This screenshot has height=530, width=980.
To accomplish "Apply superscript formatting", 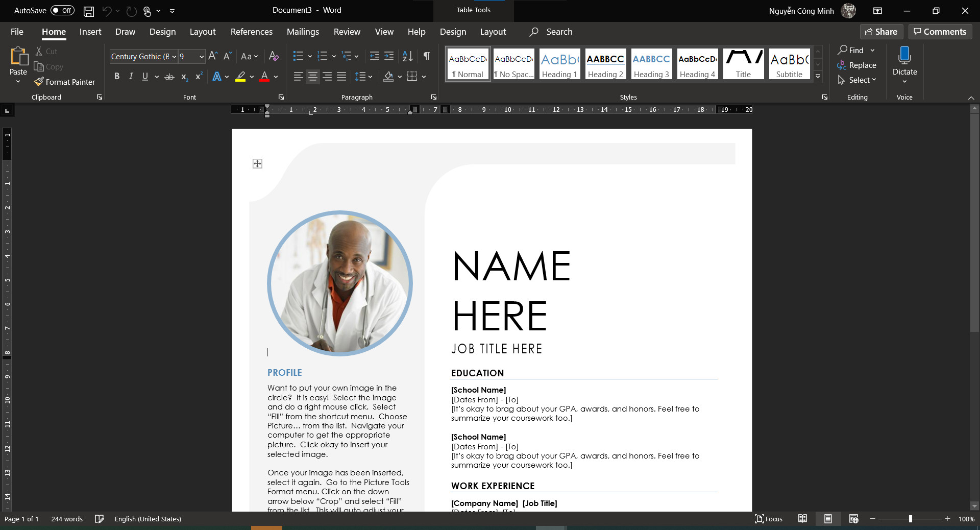I will point(198,77).
